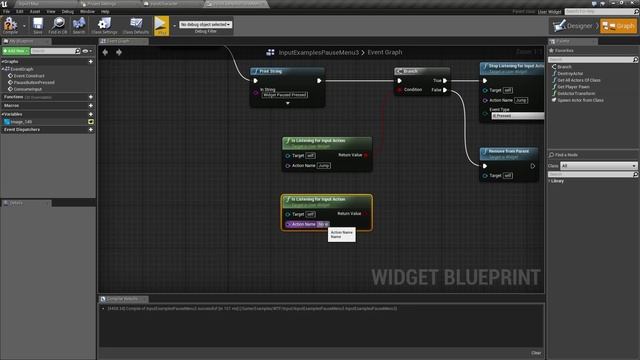Screen dimensions: 640x360
Task: Open the Class filter dropdown set to All
Action: pos(598,166)
